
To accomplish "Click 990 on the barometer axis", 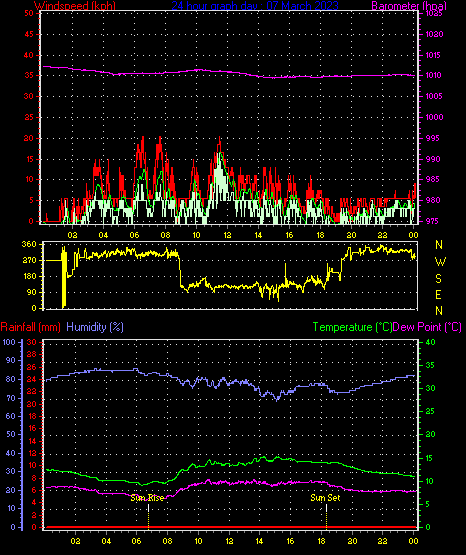I will pyautogui.click(x=433, y=159).
